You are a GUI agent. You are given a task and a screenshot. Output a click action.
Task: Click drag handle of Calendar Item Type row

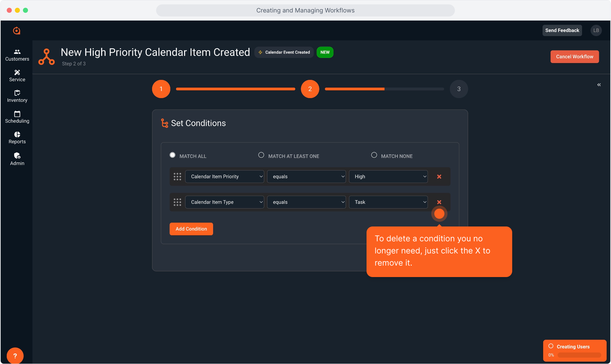tap(177, 202)
